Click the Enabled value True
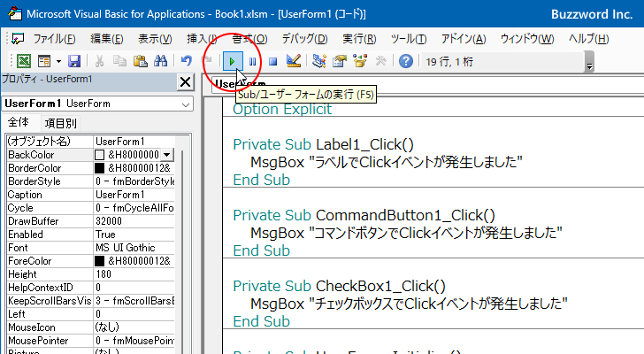This screenshot has height=354, width=644. point(134,235)
